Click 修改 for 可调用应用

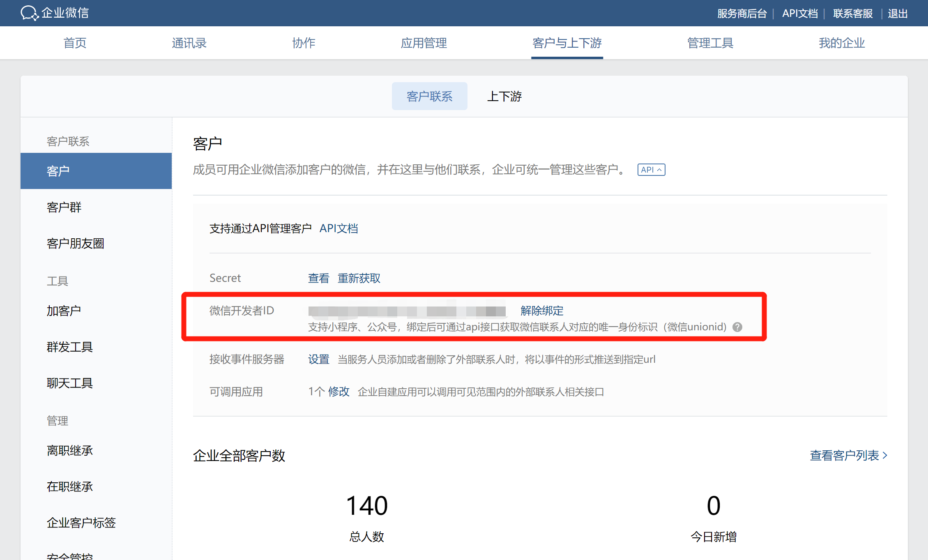click(339, 392)
